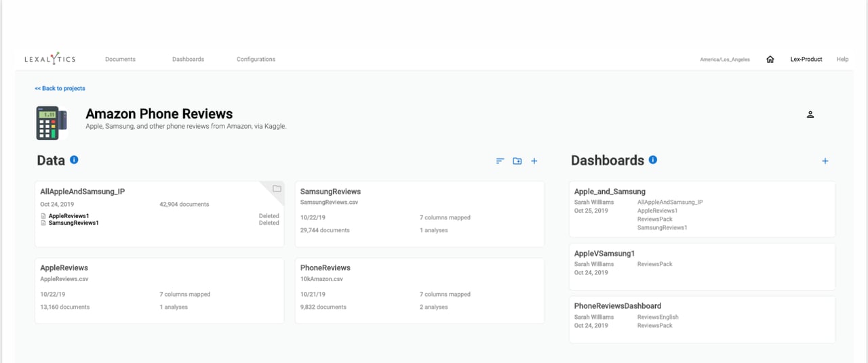868x363 pixels.
Task: Open the Configurations menu
Action: [x=256, y=60]
